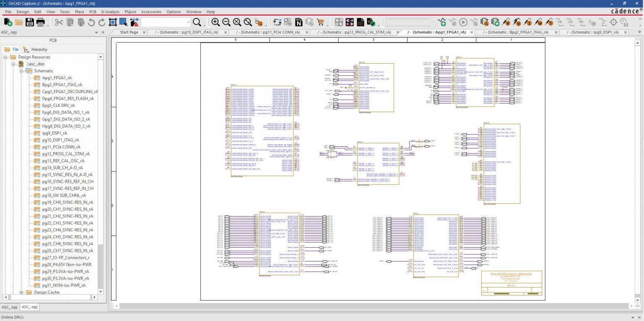The image size is (644, 321).
Task: Select the Apg1_FPGA1_rA page in tree
Action: coord(57,78)
